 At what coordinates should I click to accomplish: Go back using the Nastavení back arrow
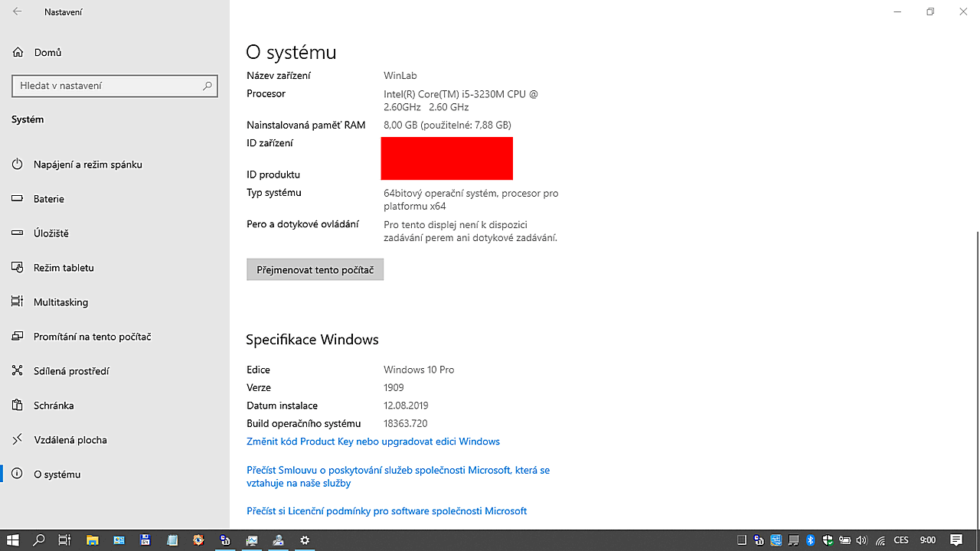pos(17,12)
